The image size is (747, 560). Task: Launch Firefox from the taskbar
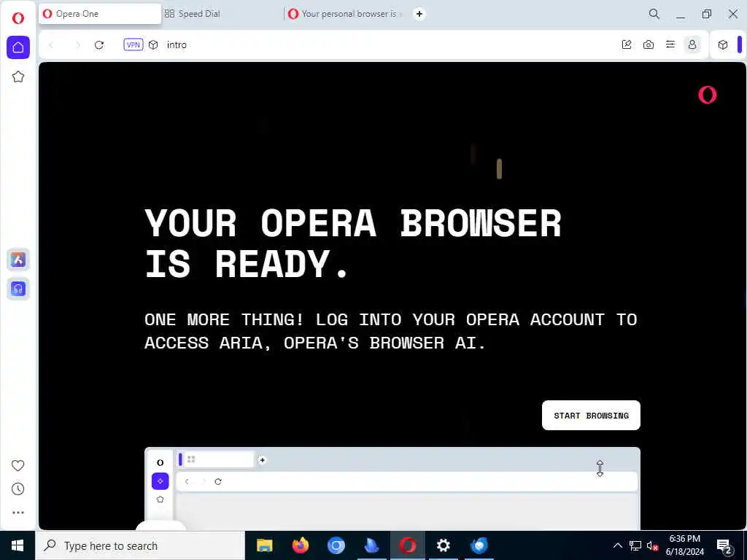(300, 545)
